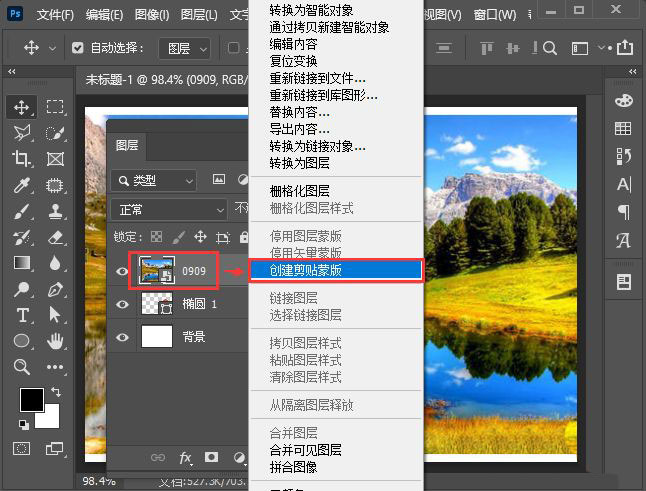The width and height of the screenshot is (646, 491).
Task: Toggle lock image pixels brush icon
Action: coord(178,237)
